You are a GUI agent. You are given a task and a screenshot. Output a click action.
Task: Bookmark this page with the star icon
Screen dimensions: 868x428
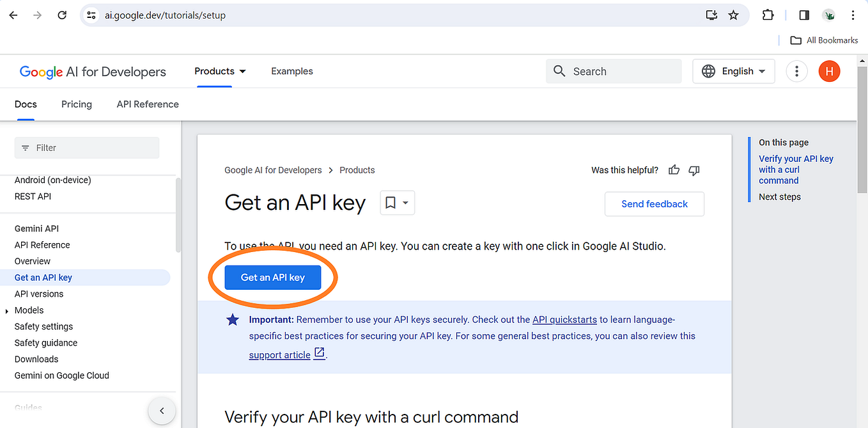tap(733, 15)
